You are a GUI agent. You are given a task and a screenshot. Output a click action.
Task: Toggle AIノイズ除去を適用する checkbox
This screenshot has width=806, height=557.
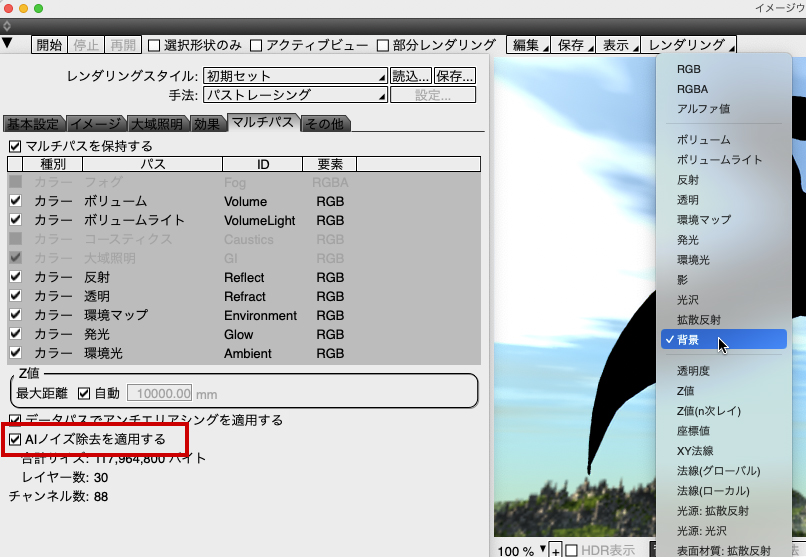(x=15, y=439)
